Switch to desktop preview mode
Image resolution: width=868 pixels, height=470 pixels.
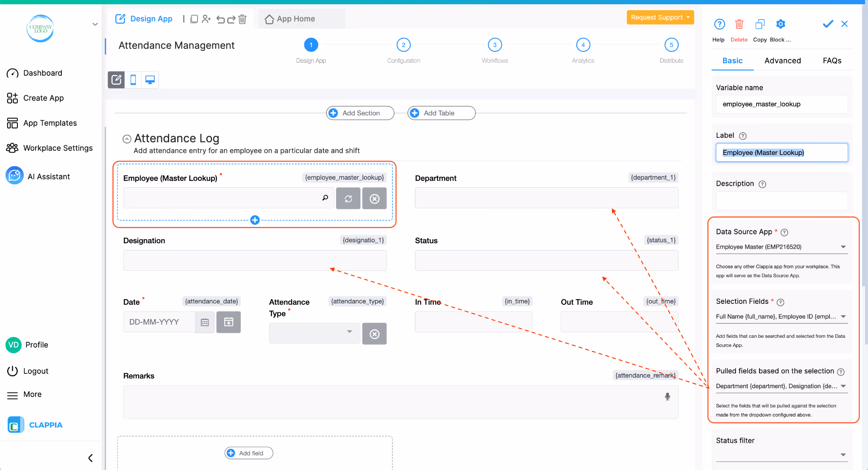point(149,79)
